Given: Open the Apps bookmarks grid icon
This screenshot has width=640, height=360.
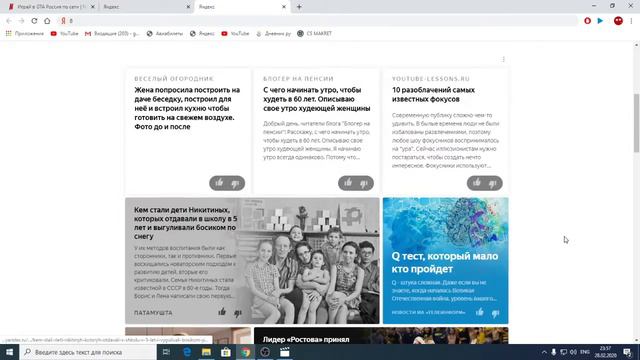Looking at the screenshot, I should [9, 33].
